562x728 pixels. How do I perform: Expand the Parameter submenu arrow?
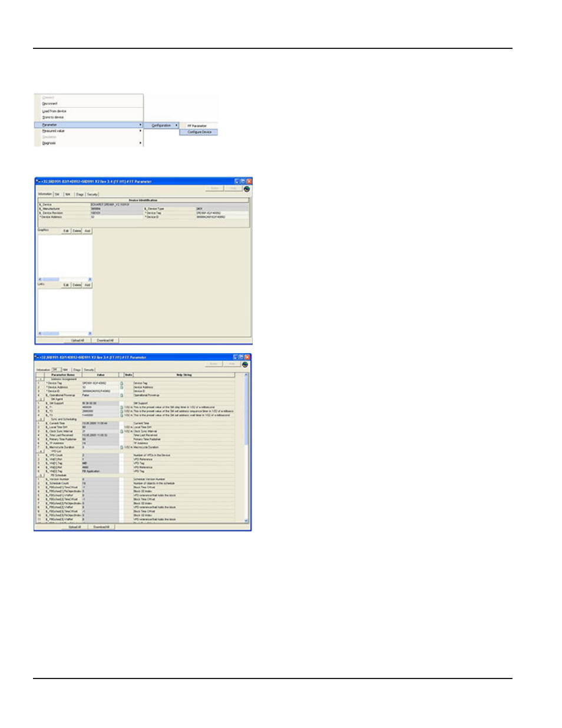[140, 125]
